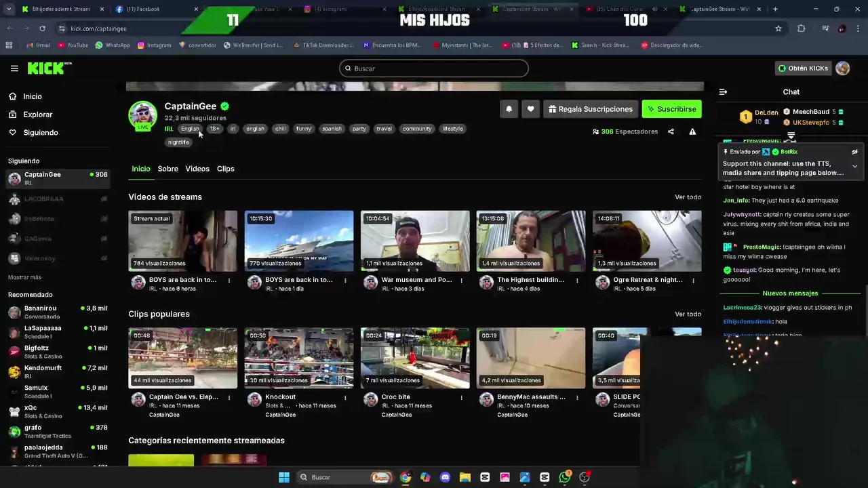Click chat user MeechBaud
The image size is (868, 488).
point(811,112)
